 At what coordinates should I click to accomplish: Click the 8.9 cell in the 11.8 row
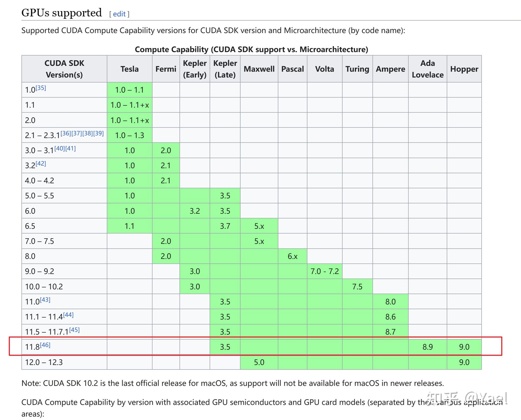pos(427,347)
